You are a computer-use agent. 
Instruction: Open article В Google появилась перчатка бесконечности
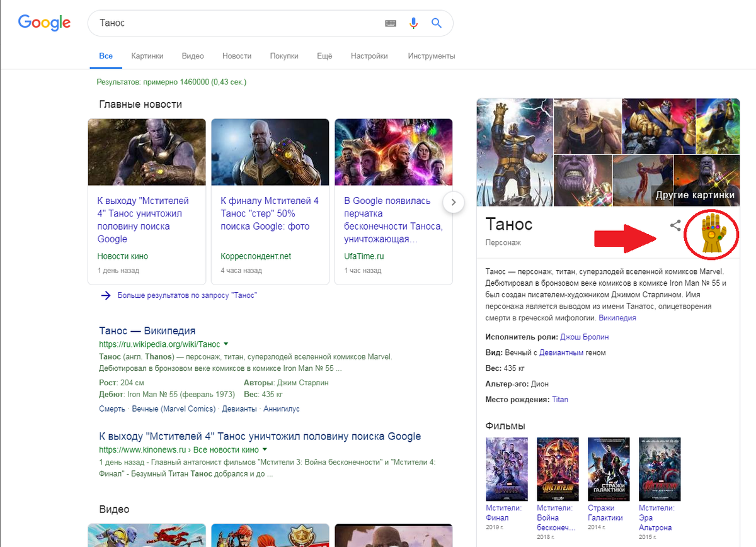(x=393, y=220)
